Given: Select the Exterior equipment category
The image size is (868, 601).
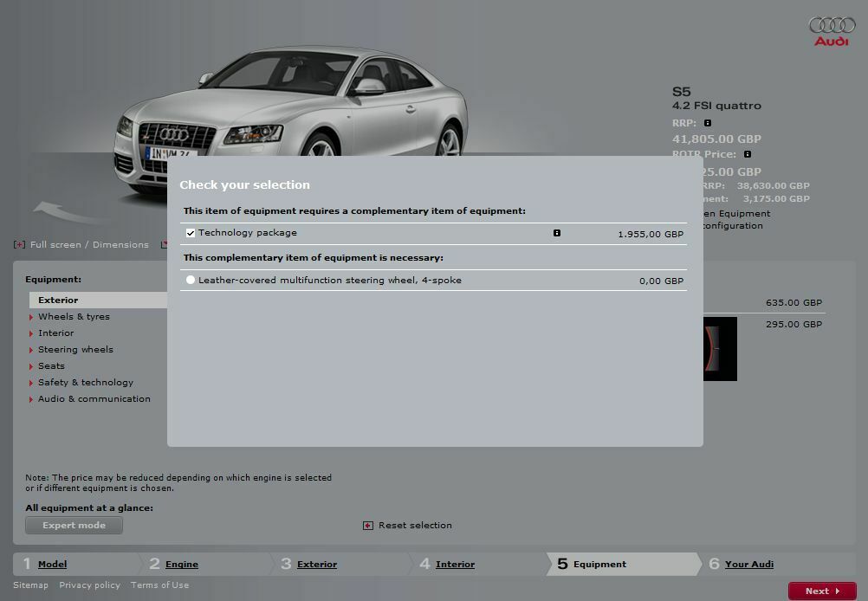Looking at the screenshot, I should 98,300.
